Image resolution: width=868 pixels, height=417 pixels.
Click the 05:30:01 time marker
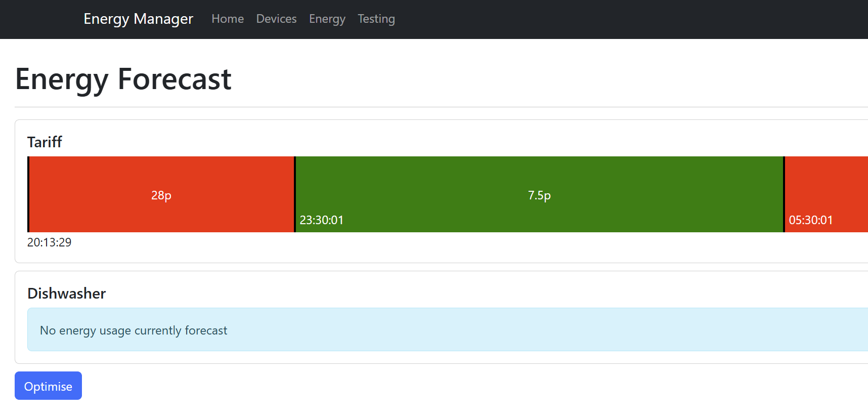[810, 220]
